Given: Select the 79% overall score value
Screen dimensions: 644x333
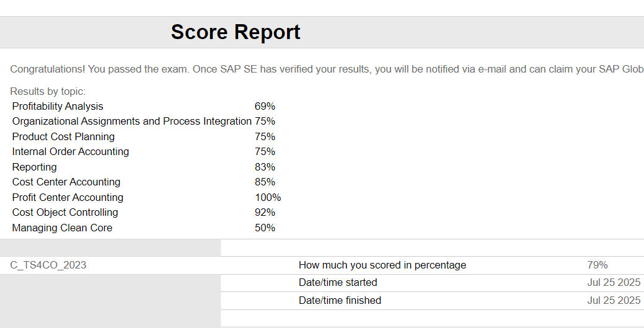Looking at the screenshot, I should click(x=598, y=265).
